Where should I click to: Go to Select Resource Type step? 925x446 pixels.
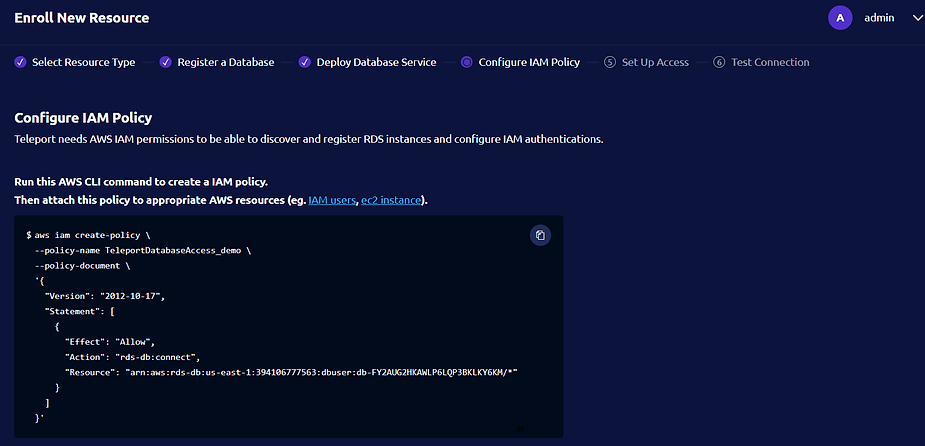84,62
